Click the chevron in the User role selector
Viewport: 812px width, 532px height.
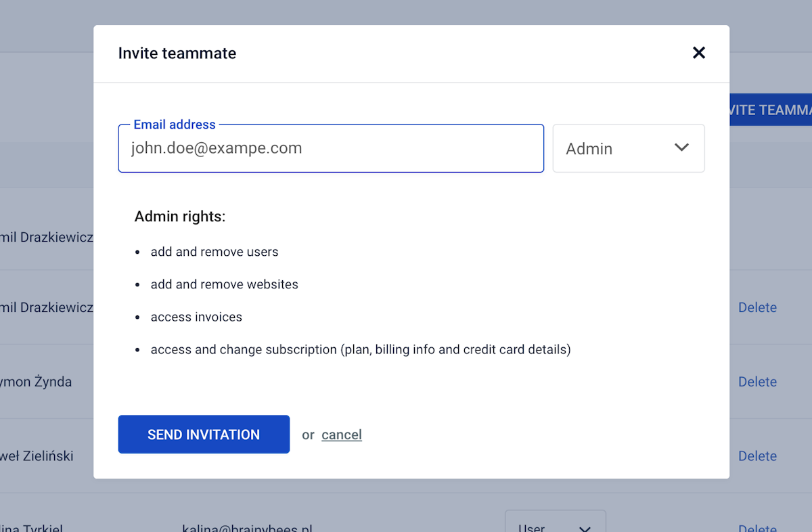pyautogui.click(x=585, y=527)
